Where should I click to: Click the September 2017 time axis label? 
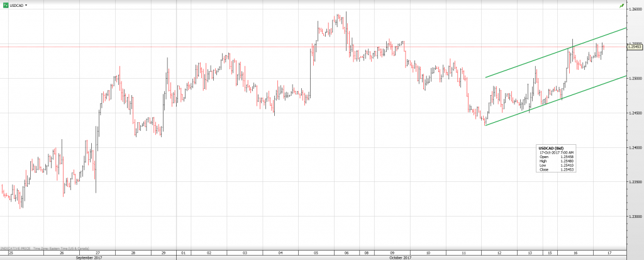[x=88, y=257]
